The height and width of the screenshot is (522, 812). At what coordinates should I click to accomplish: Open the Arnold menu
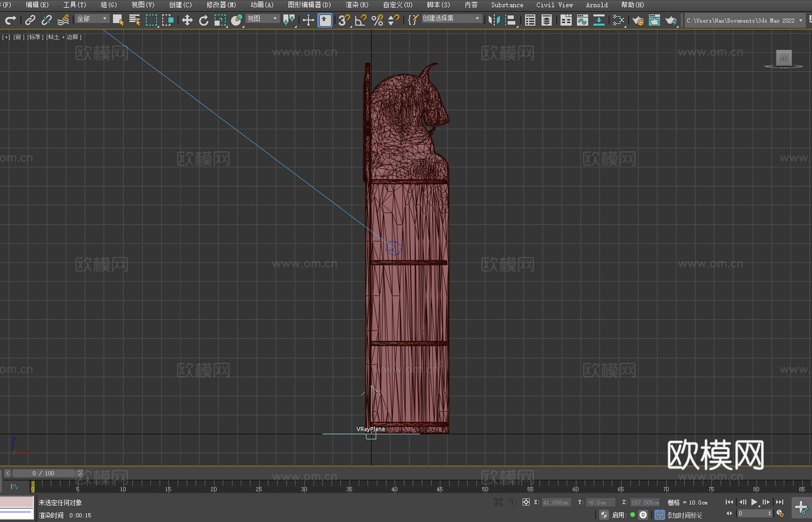(x=597, y=5)
